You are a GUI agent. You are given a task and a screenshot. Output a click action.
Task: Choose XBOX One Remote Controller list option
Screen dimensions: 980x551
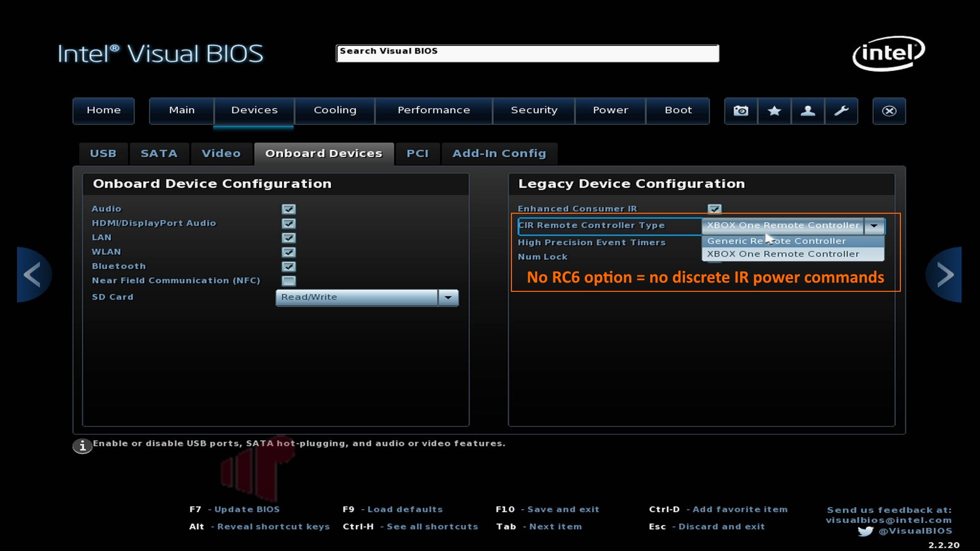coord(793,254)
